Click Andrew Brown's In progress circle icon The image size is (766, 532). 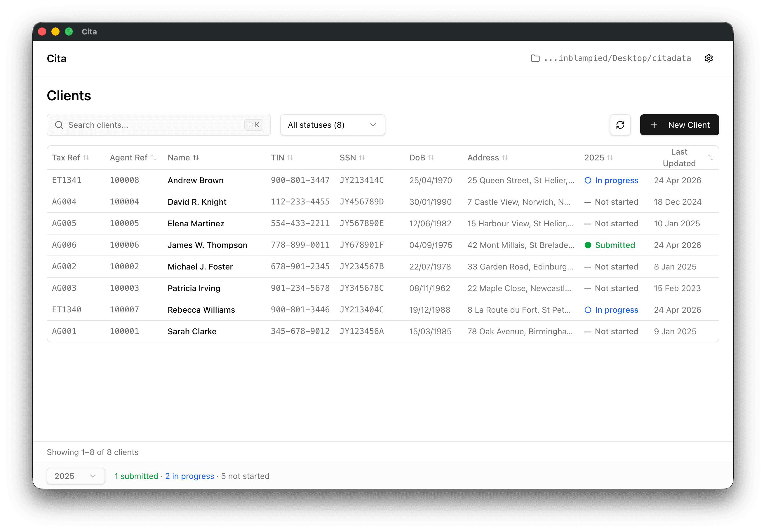588,180
